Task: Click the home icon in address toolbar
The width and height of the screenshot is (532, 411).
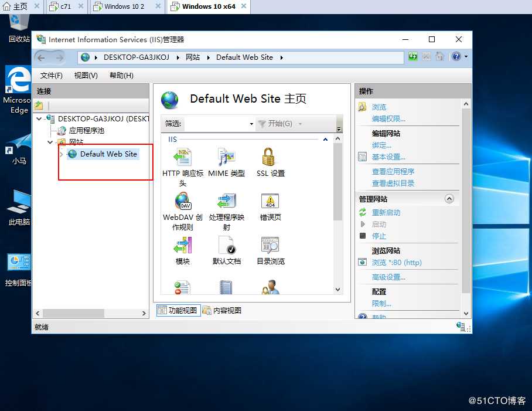Action: (x=439, y=56)
